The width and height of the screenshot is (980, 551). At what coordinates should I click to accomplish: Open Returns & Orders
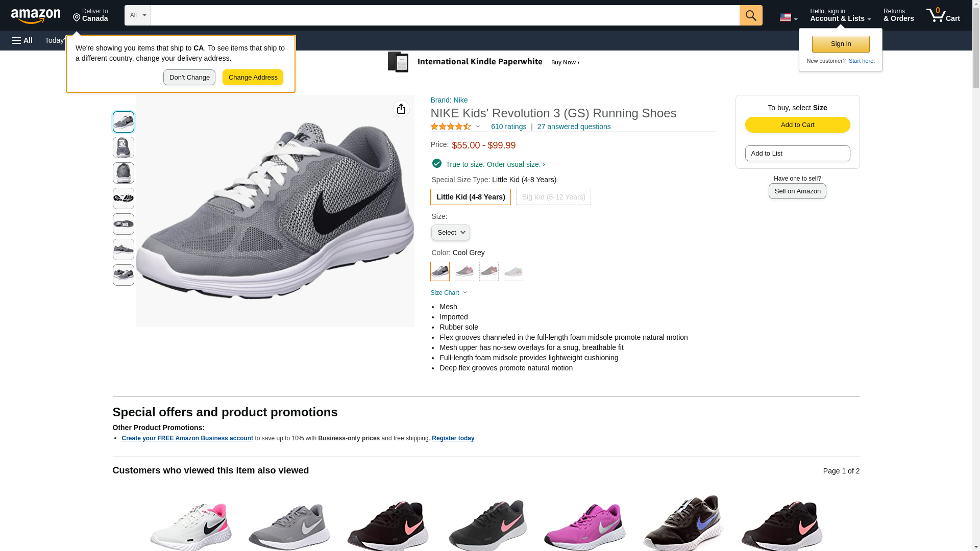pyautogui.click(x=898, y=15)
